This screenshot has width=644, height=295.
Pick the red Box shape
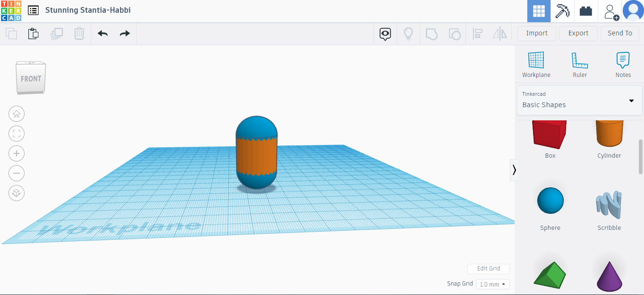550,135
